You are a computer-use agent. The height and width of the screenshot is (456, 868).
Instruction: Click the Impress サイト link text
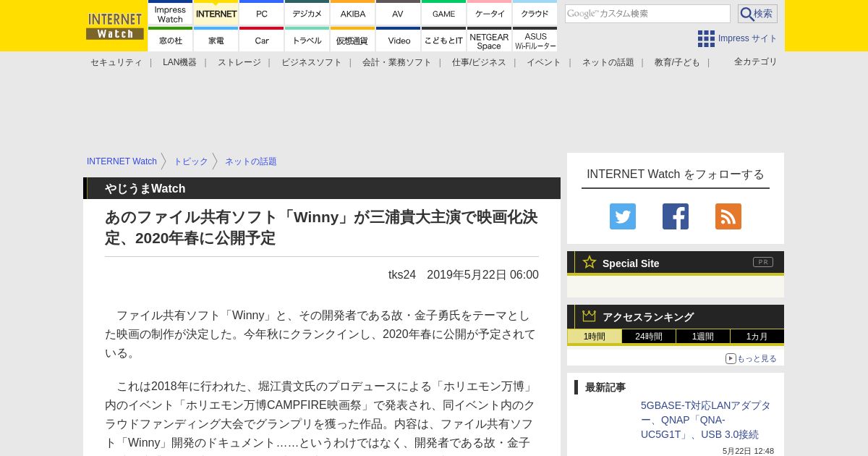[x=748, y=38]
